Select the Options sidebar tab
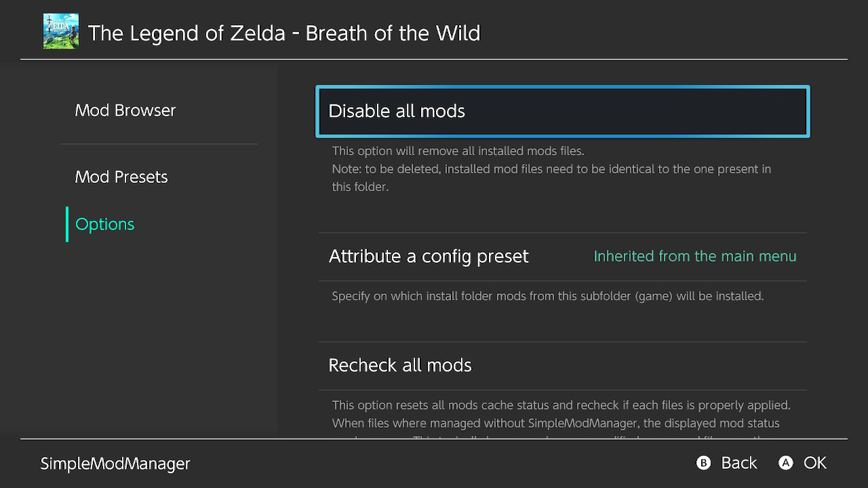The image size is (868, 488). click(x=105, y=224)
